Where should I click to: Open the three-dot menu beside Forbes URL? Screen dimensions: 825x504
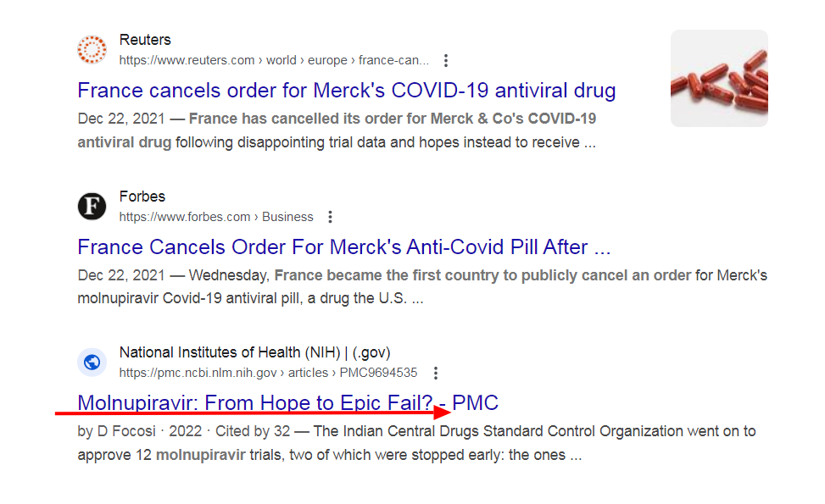pyautogui.click(x=330, y=217)
